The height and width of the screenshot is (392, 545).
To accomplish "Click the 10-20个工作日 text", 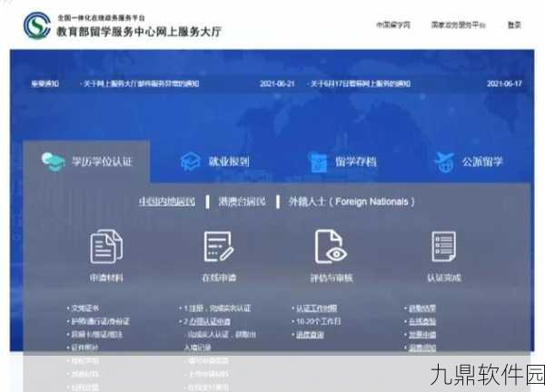I will point(318,321).
